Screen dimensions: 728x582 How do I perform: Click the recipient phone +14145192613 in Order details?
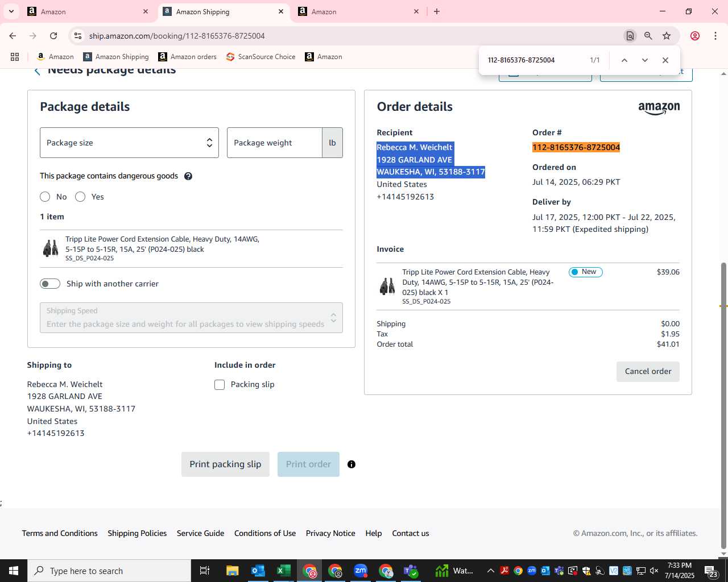[405, 197]
